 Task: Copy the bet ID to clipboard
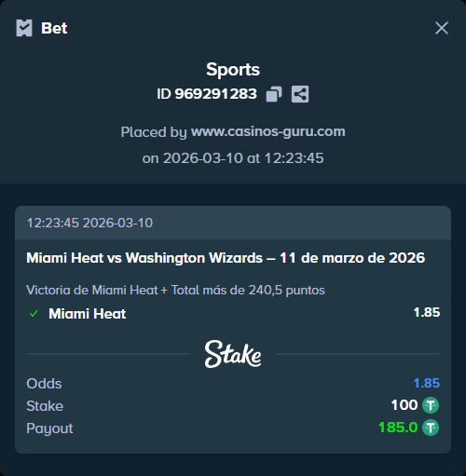pos(274,94)
